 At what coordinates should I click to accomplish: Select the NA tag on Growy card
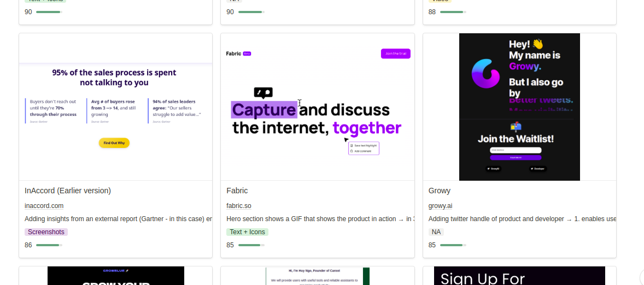tap(436, 232)
